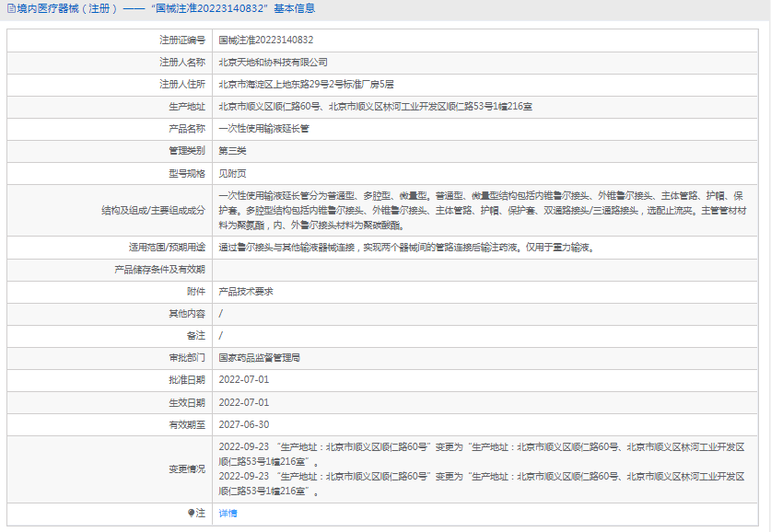Screen dimensions: 771x532
Task: Select registrant name 北京天地和协科技有限公司
Action: tap(274, 63)
